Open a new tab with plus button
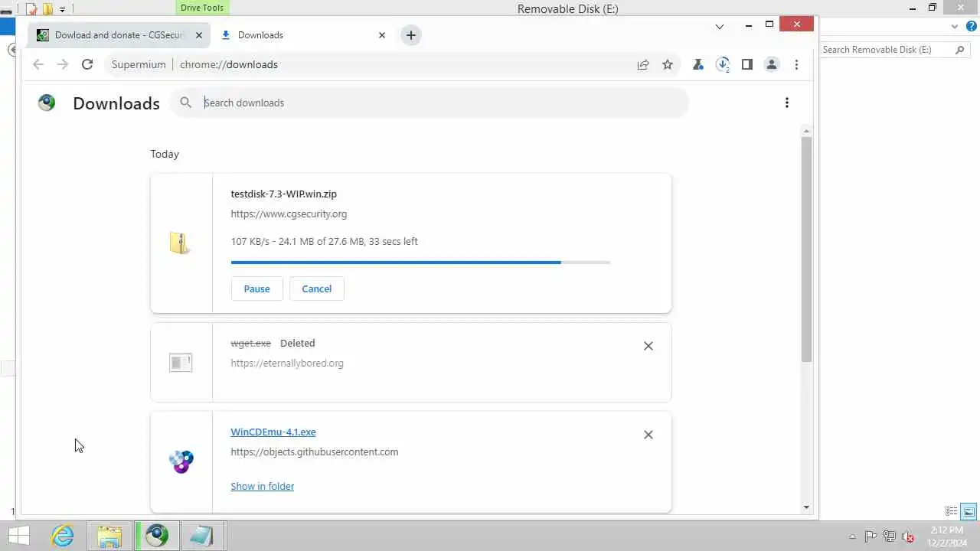 pos(411,35)
